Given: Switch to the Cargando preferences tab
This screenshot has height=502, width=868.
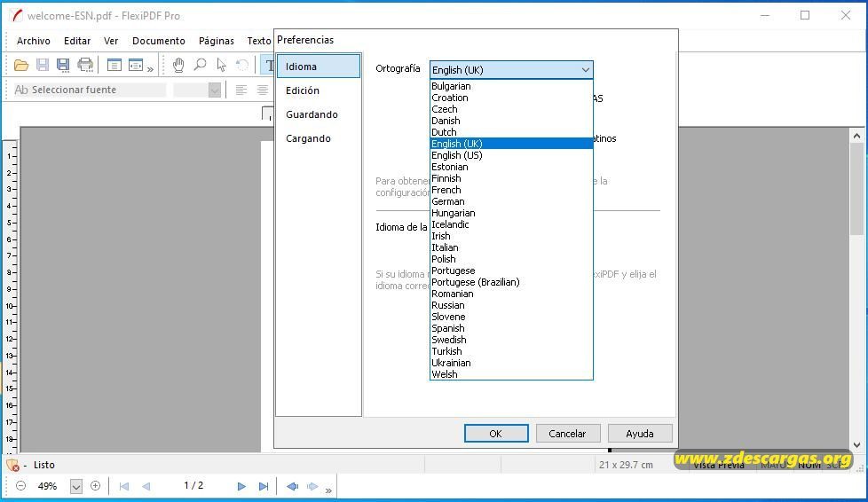Looking at the screenshot, I should click(x=319, y=138).
